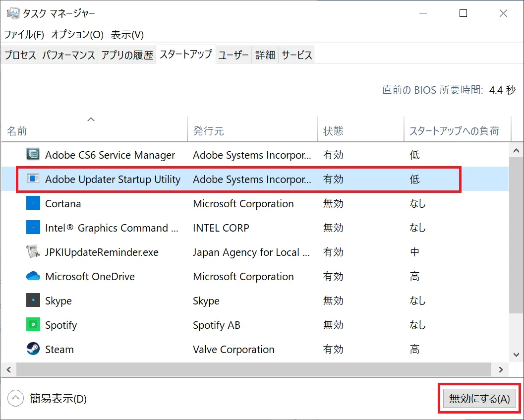Sort by the 状態 column header
524x420 pixels.
coord(360,129)
